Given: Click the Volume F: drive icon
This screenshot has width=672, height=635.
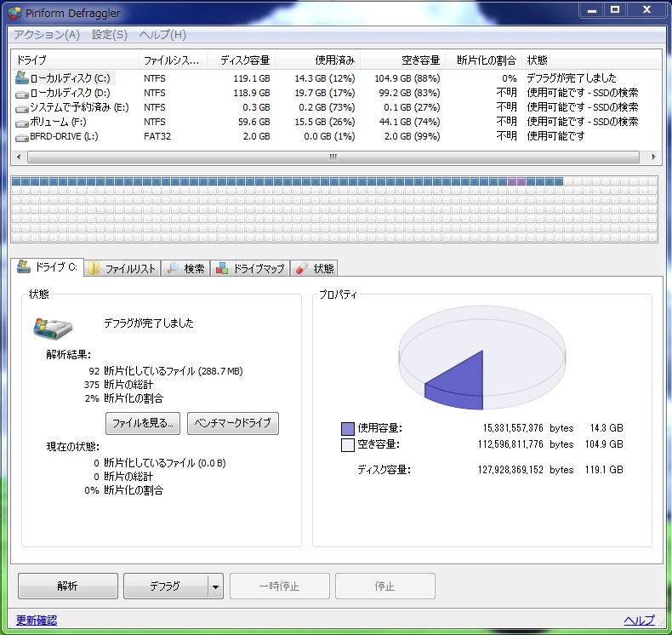Looking at the screenshot, I should coord(21,123).
